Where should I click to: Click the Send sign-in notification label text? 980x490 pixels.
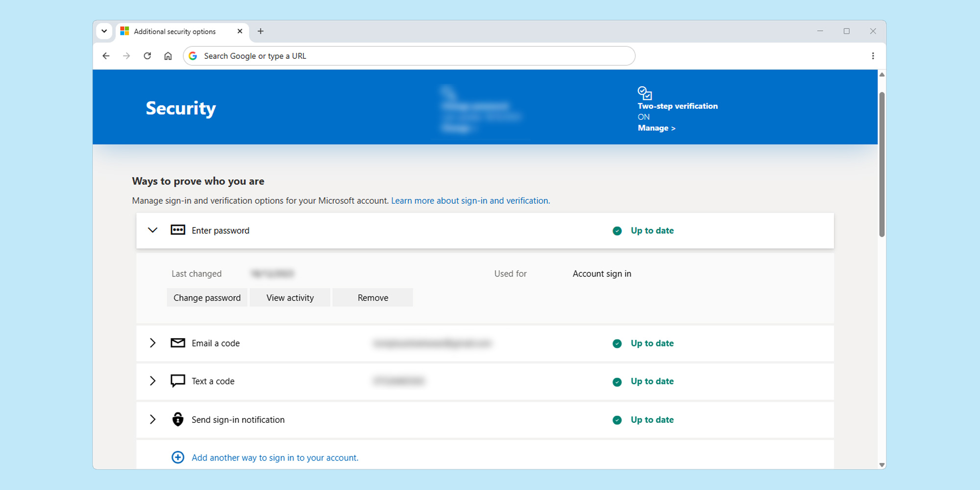click(x=238, y=419)
